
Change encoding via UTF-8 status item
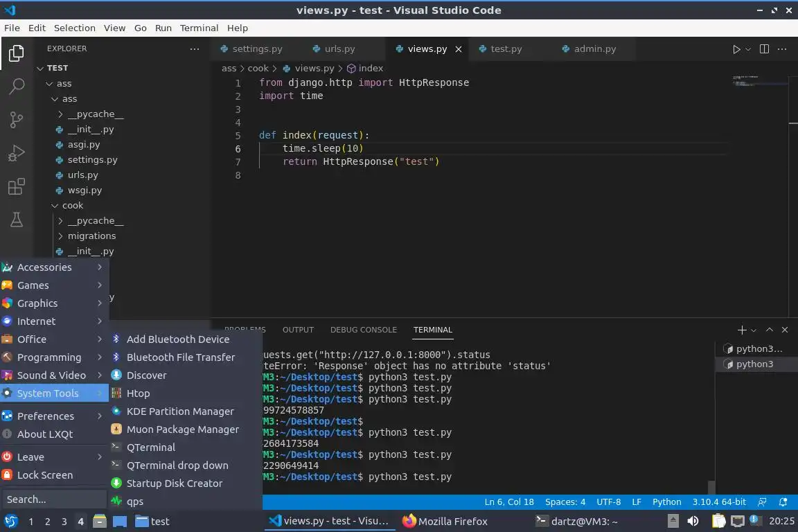coord(608,502)
